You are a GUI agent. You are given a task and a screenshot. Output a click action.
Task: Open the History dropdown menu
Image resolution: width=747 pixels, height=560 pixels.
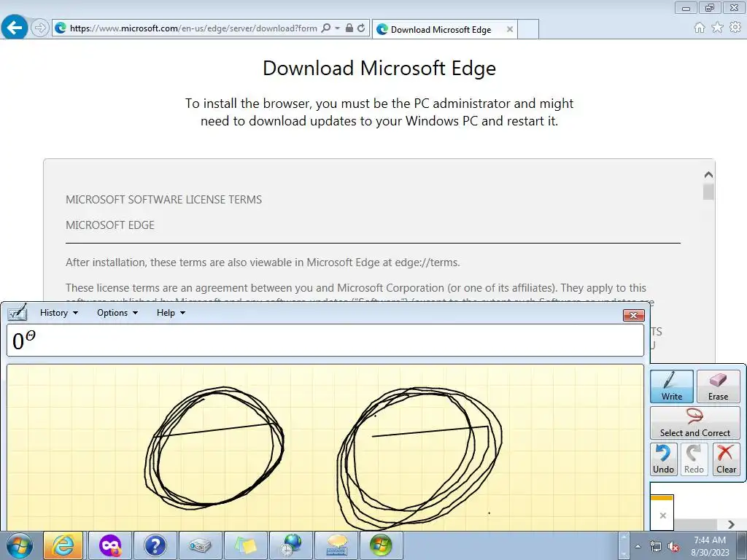click(x=58, y=313)
